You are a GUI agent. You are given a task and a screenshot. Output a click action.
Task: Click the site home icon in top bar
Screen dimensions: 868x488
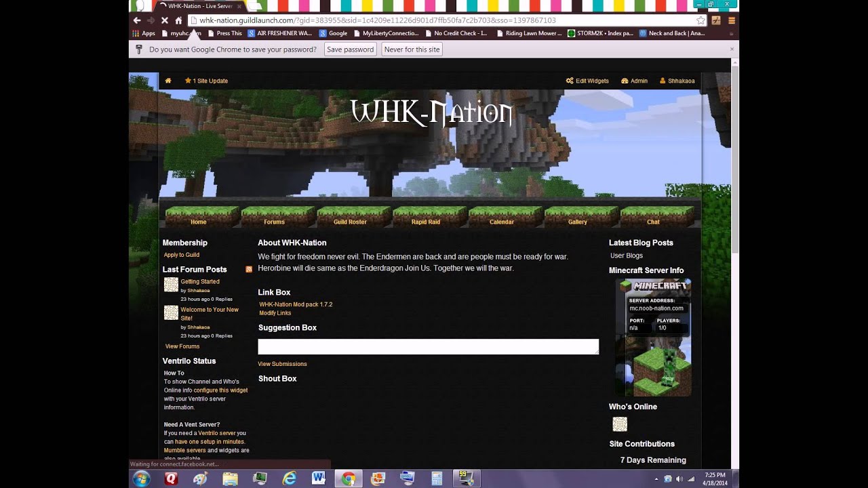(168, 81)
